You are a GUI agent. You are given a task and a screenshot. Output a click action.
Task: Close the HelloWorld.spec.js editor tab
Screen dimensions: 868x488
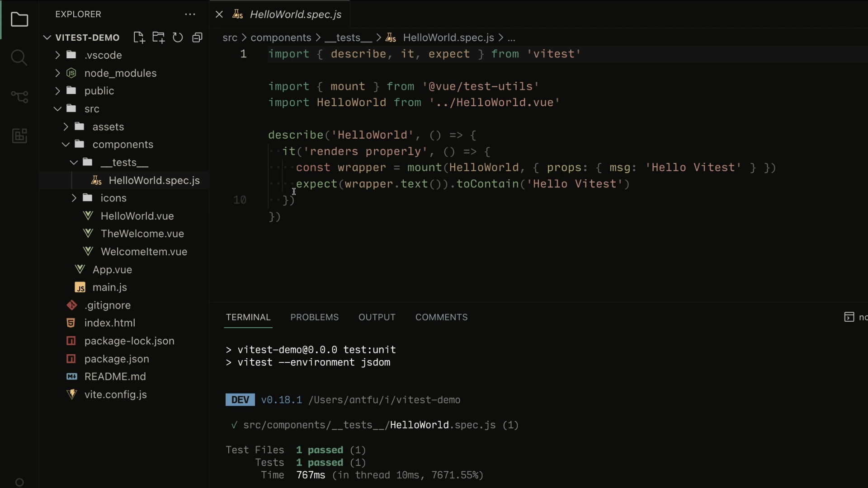[219, 14]
